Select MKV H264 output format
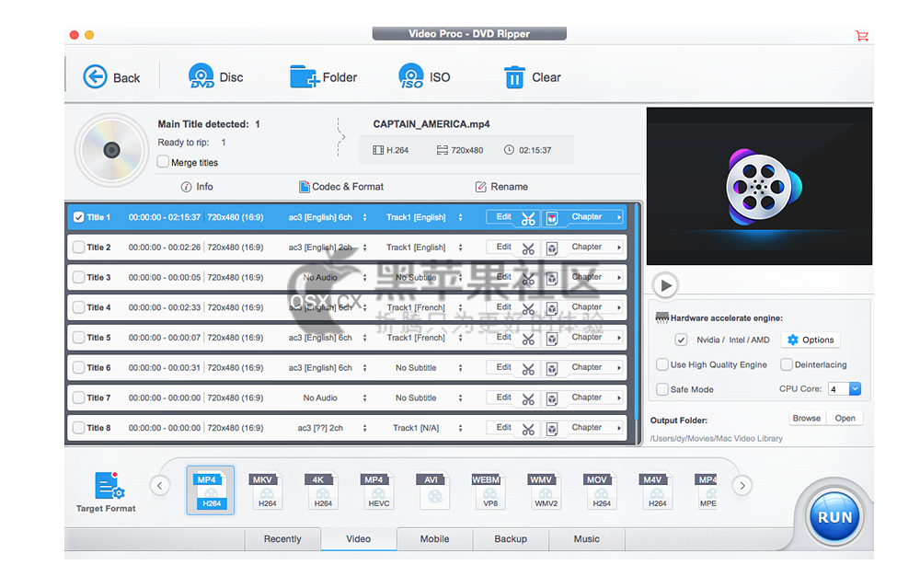920x588 pixels. [x=266, y=490]
